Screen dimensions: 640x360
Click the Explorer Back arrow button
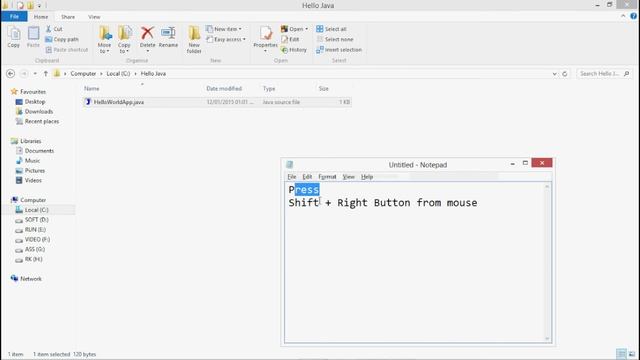11,73
